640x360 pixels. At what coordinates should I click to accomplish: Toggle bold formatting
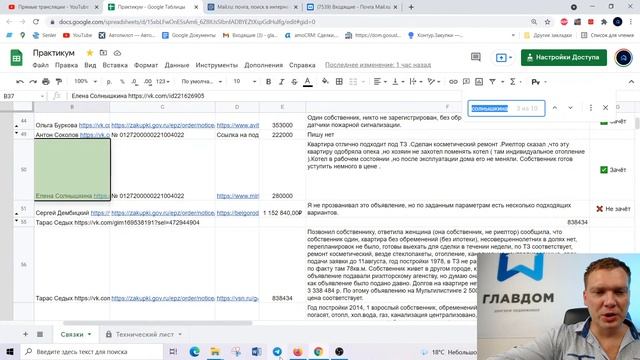pos(268,82)
